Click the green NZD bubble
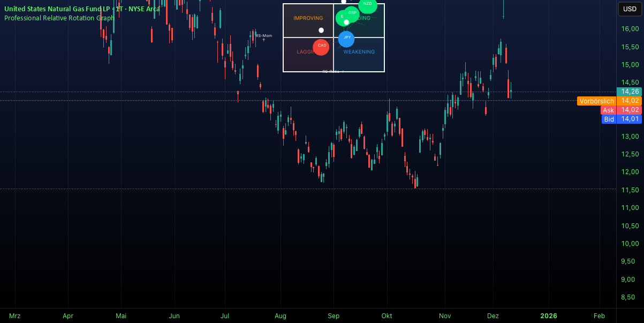The image size is (644, 323). click(368, 4)
